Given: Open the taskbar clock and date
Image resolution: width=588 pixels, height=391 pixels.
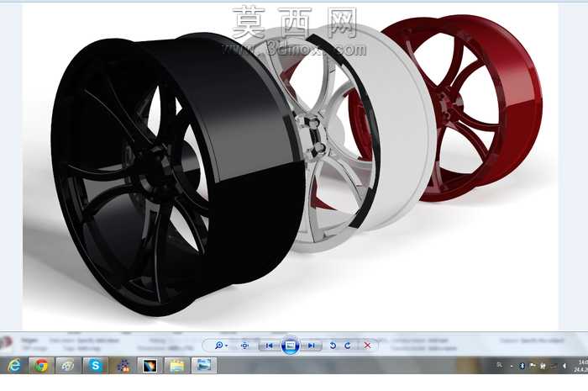Looking at the screenshot, I should pos(581,366).
